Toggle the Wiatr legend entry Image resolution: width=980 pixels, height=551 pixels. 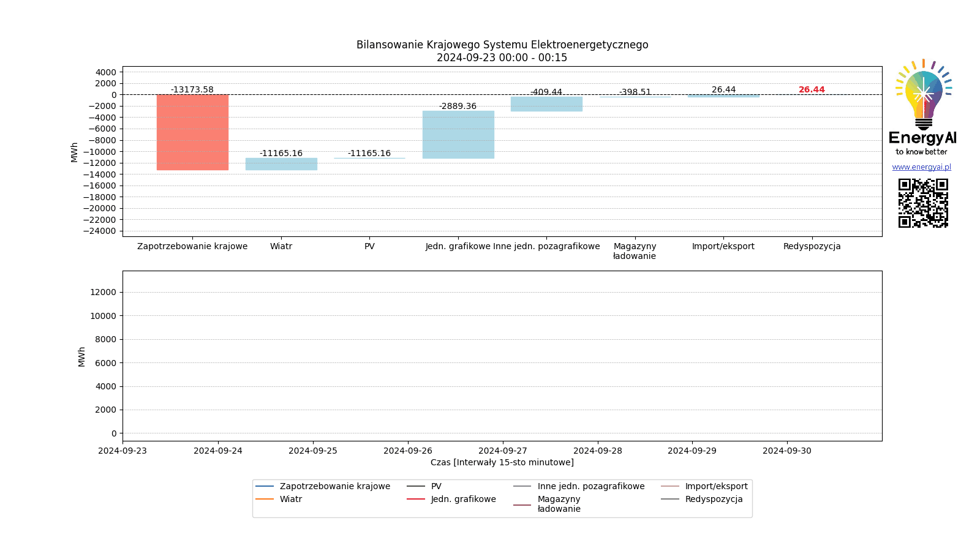coord(290,499)
